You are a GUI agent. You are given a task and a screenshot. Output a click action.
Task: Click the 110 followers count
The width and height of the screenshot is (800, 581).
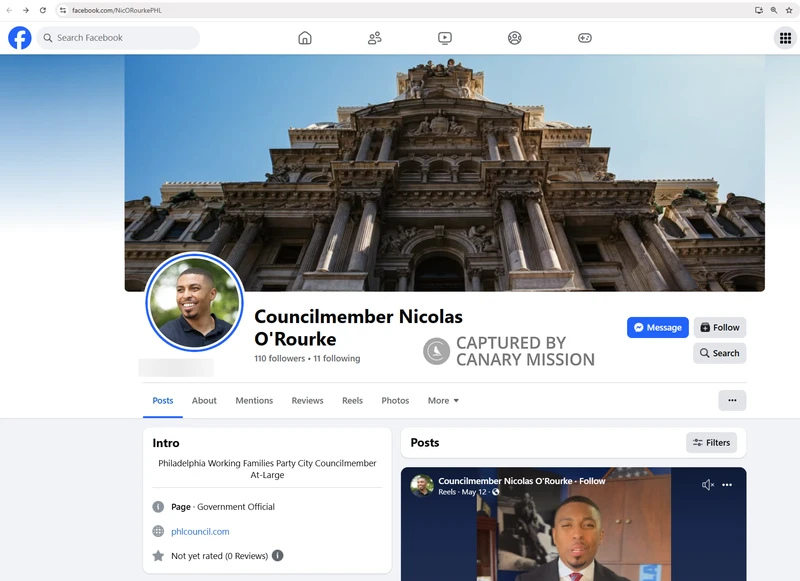[x=280, y=358]
